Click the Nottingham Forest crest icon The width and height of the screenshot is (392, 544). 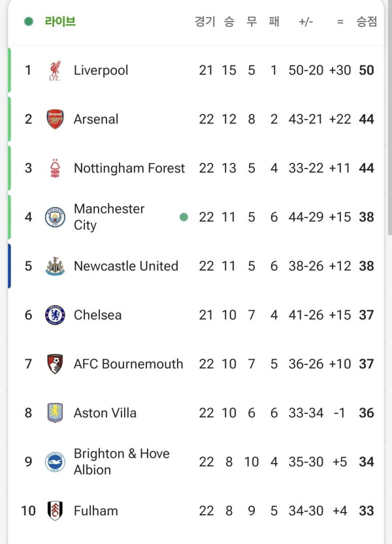[x=55, y=168]
